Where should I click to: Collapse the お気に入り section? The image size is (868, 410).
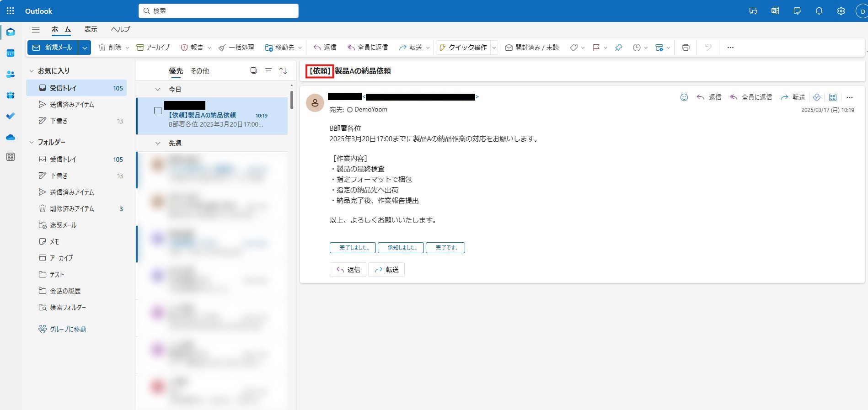32,71
